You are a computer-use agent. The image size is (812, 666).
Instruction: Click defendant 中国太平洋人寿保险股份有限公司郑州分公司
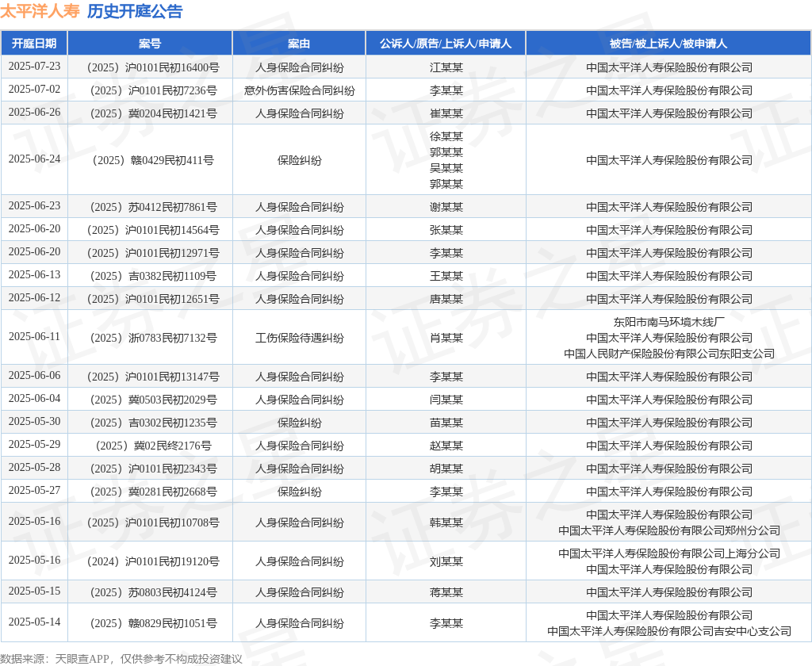(x=668, y=530)
